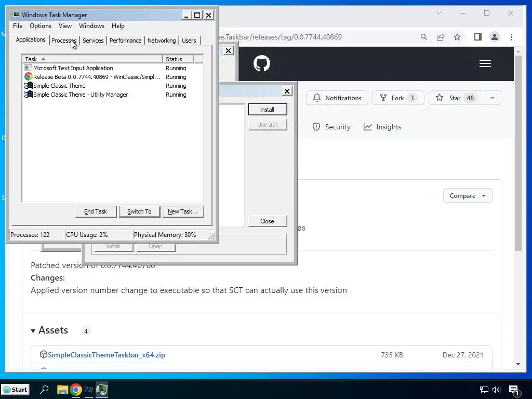The height and width of the screenshot is (399, 532).
Task: Click the End Task button
Action: pos(96,211)
